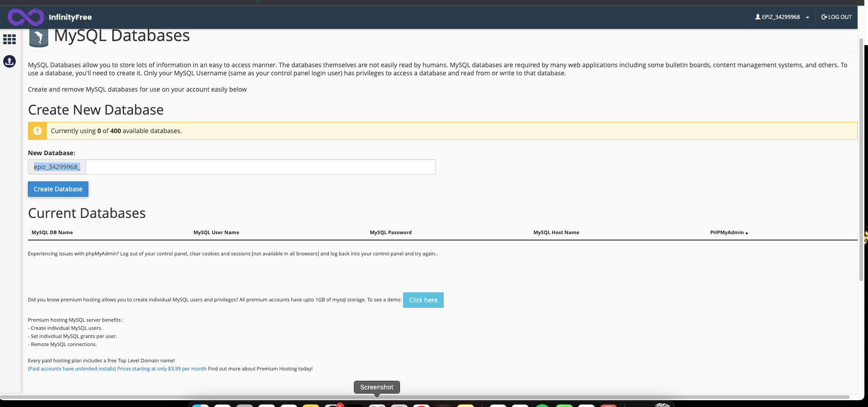Click the Screenshot tooltip label

[377, 387]
